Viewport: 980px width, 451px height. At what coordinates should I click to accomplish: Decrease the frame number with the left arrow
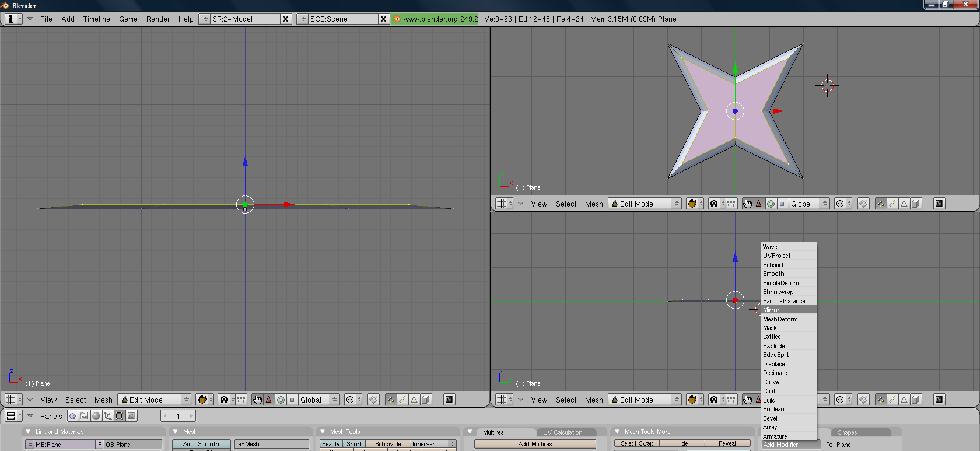click(x=166, y=416)
